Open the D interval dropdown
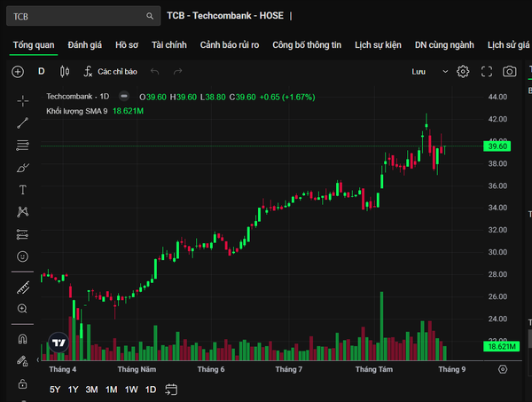 (x=42, y=71)
